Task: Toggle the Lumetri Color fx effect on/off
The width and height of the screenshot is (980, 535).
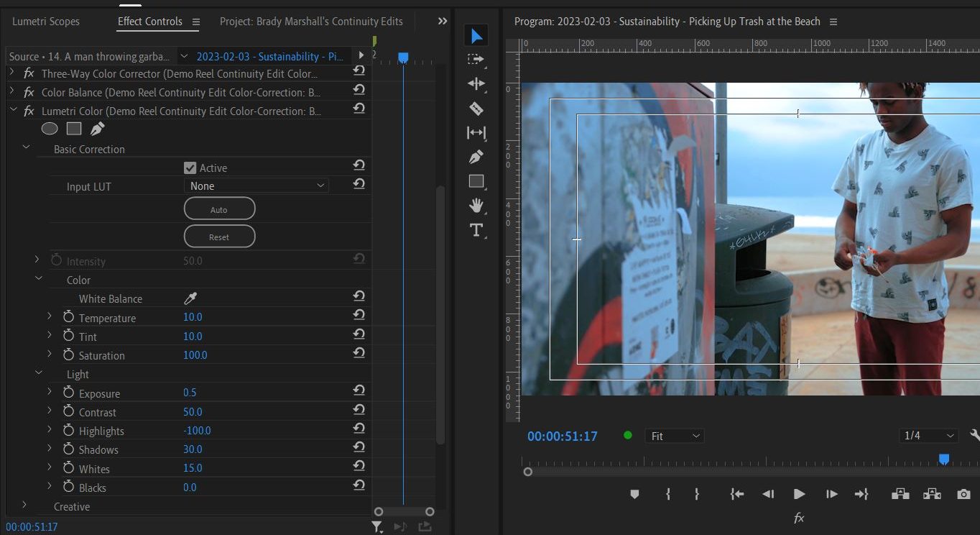Action: (29, 111)
